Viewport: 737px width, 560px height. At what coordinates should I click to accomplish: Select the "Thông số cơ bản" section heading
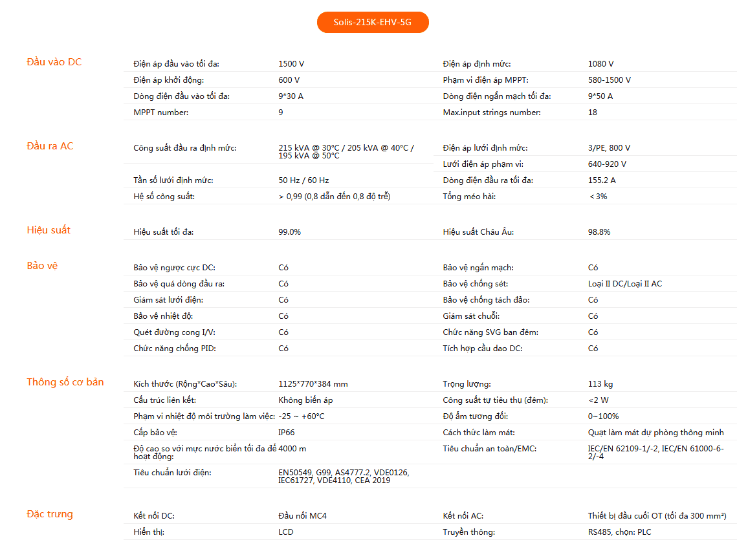tap(65, 382)
